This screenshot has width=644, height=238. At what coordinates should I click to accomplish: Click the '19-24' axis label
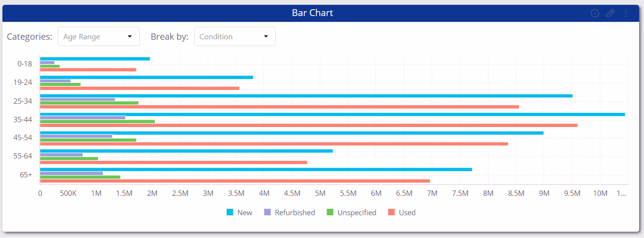(23, 82)
